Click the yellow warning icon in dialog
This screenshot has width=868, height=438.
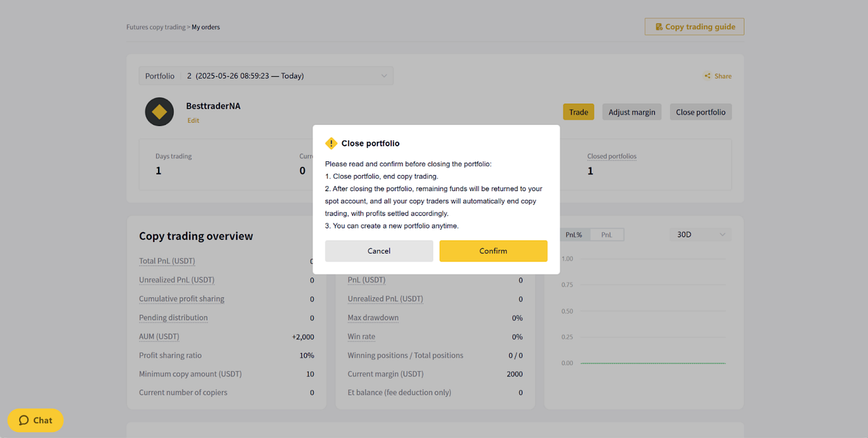[331, 143]
